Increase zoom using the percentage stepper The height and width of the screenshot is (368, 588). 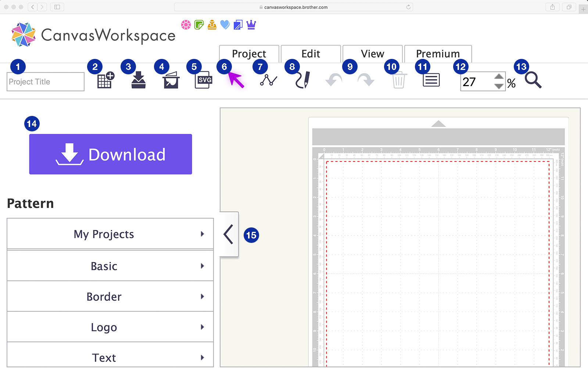(x=498, y=77)
